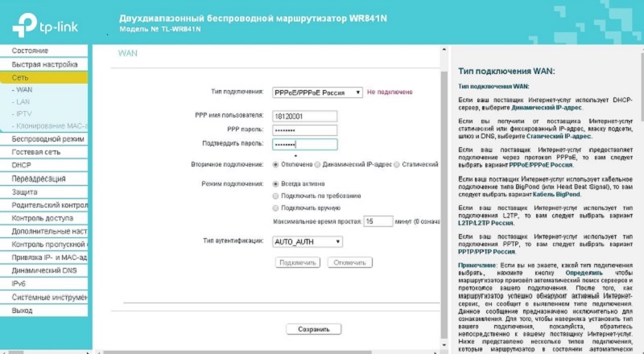
Task: Click the PPP пароль field
Action: (304, 130)
